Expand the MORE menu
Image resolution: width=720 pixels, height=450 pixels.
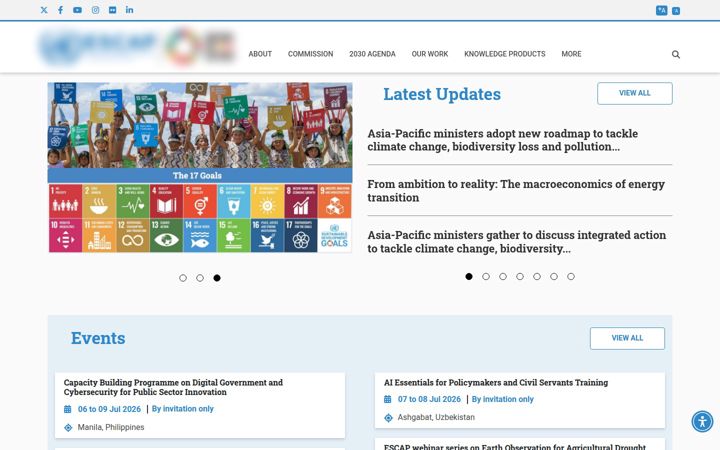[x=571, y=54]
